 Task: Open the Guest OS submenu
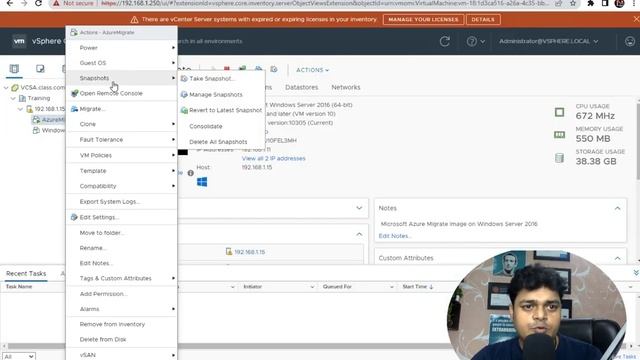coord(122,63)
